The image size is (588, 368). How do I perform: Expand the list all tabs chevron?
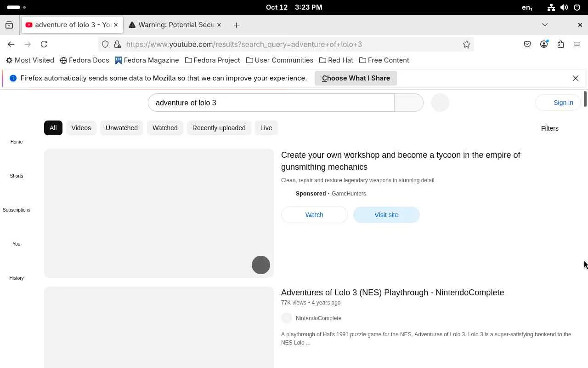pyautogui.click(x=545, y=25)
